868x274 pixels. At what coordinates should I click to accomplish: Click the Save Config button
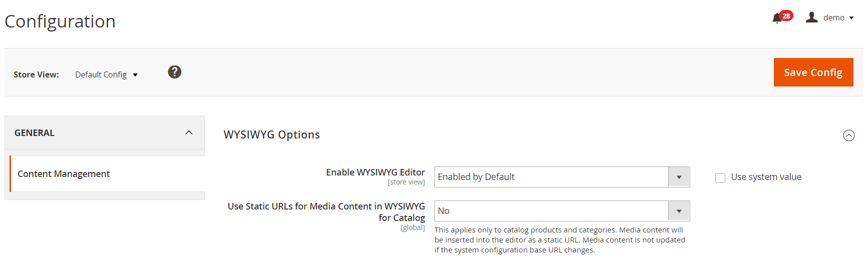(813, 72)
